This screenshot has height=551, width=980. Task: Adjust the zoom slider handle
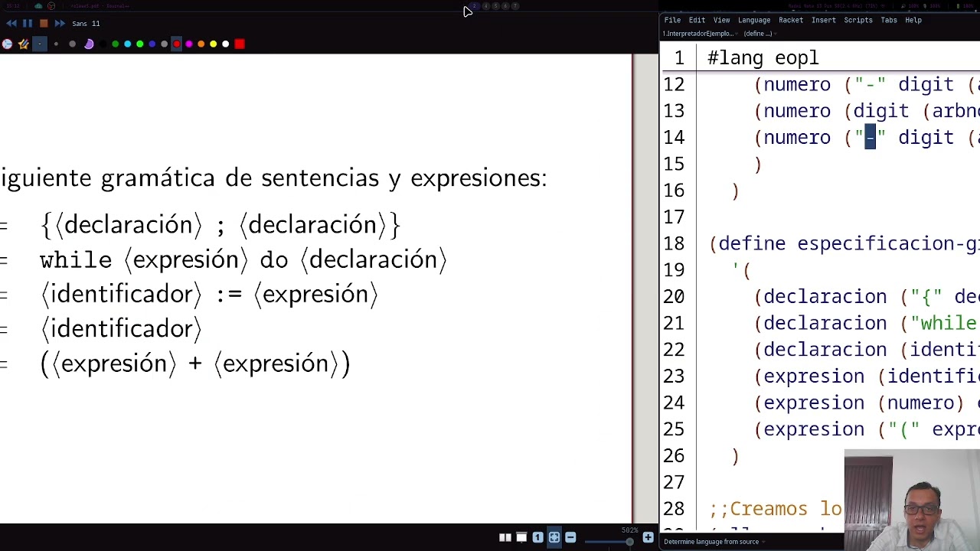click(x=629, y=542)
